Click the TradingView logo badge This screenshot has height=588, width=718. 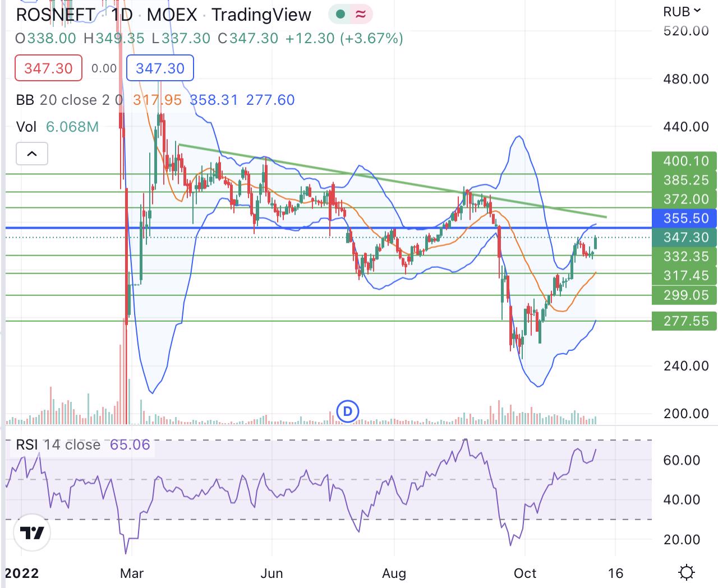click(x=31, y=533)
